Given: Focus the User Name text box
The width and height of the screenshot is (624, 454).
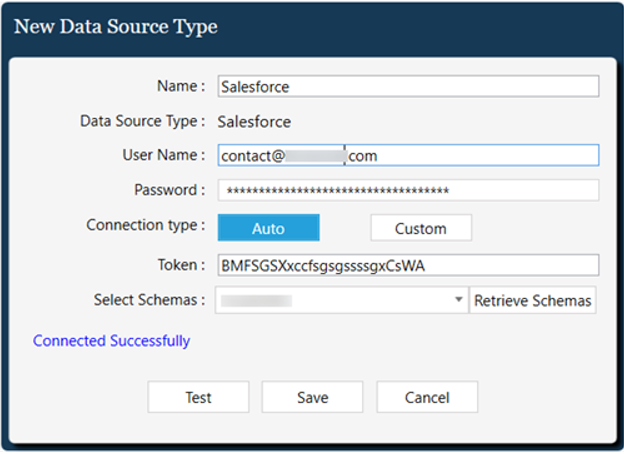Looking at the screenshot, I should [x=407, y=155].
